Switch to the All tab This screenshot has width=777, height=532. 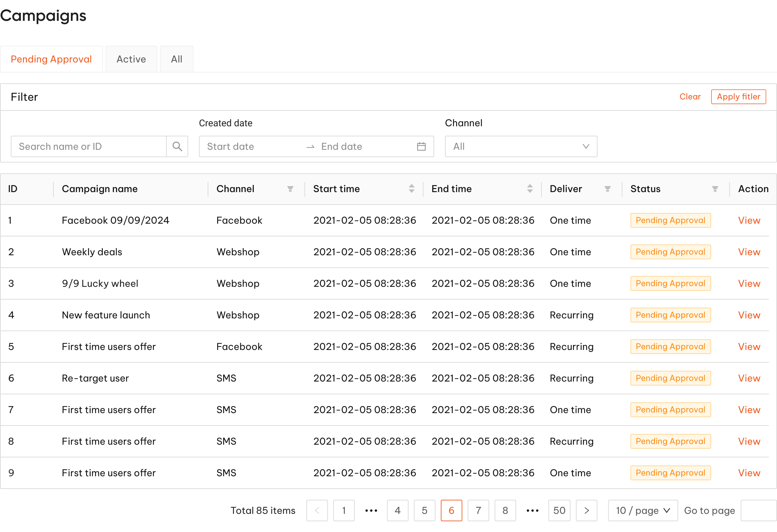pyautogui.click(x=176, y=59)
